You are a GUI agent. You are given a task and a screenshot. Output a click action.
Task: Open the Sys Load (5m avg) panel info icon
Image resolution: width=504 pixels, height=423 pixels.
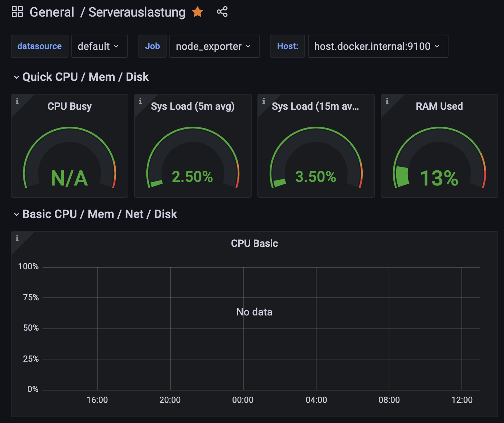pos(141,101)
